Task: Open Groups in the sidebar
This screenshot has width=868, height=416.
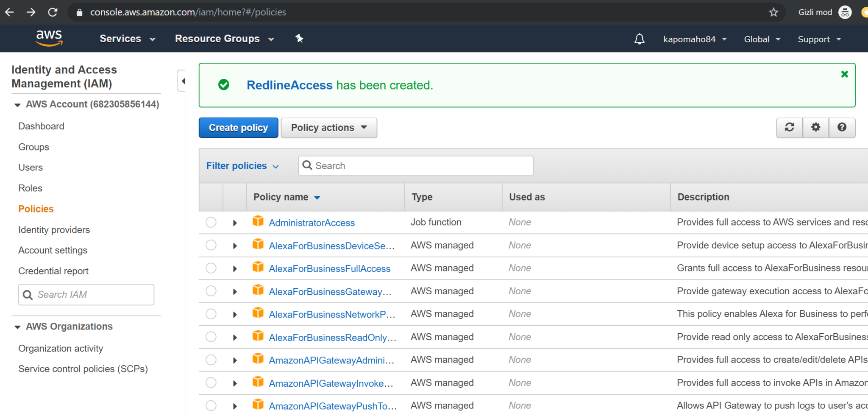Action: point(33,147)
